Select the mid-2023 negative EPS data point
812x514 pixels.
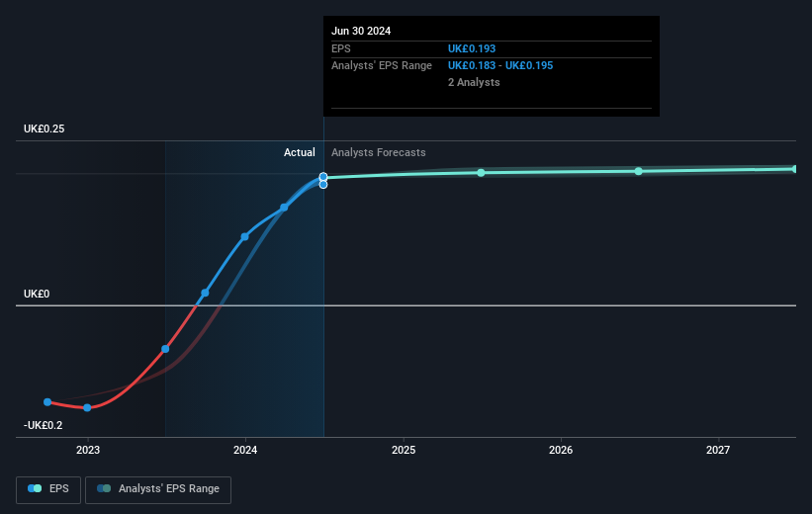[165, 349]
